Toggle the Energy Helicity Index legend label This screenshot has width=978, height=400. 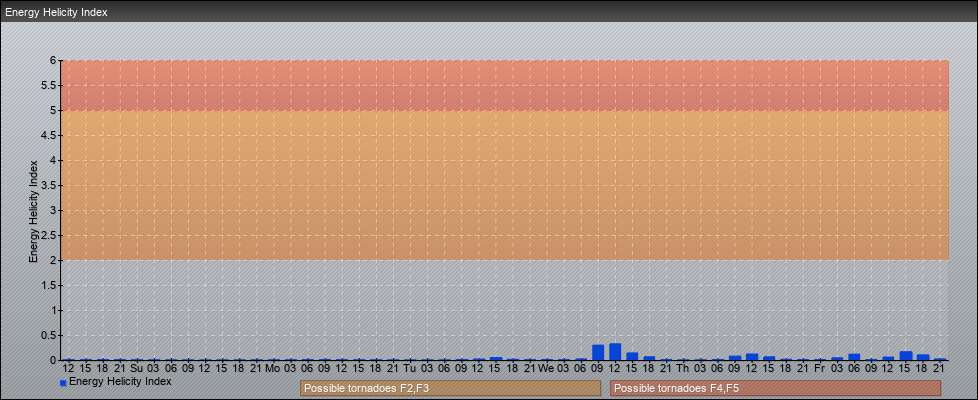tap(120, 381)
